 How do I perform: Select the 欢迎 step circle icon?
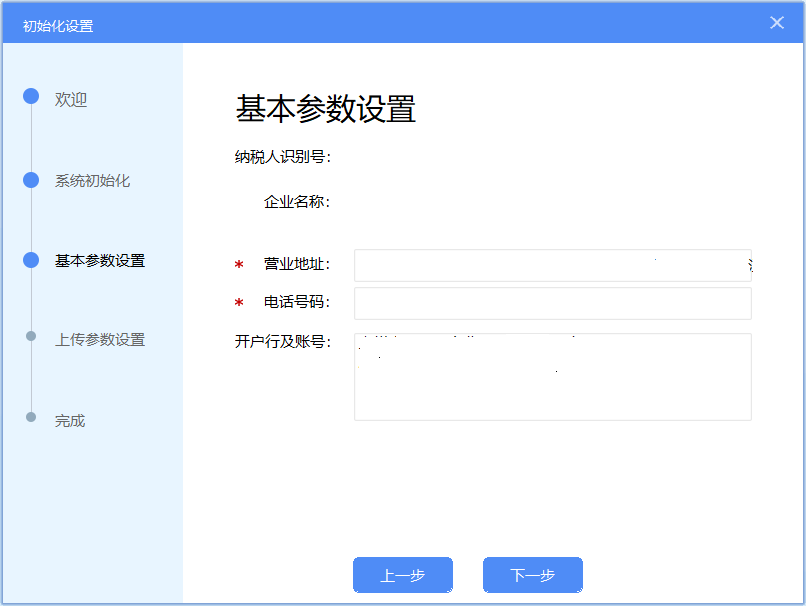click(x=31, y=97)
